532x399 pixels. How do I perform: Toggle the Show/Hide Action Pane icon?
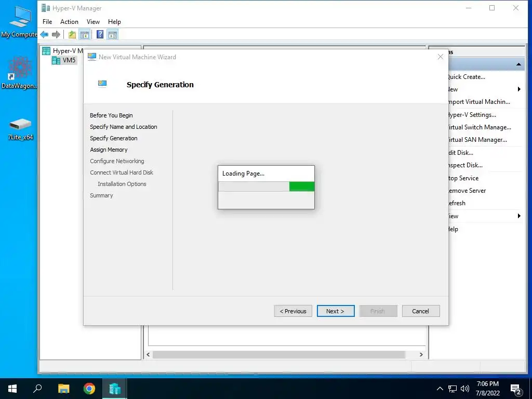[x=113, y=34]
